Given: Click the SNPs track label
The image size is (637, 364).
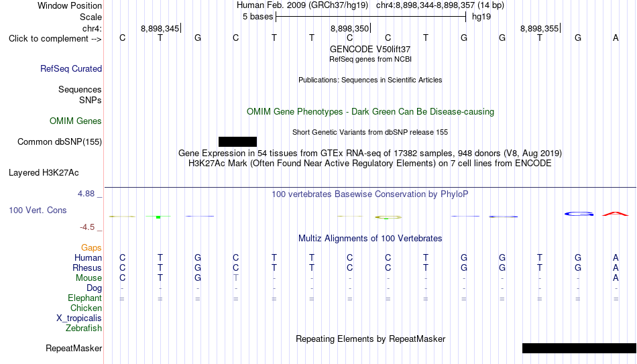Looking at the screenshot, I should (x=91, y=100).
